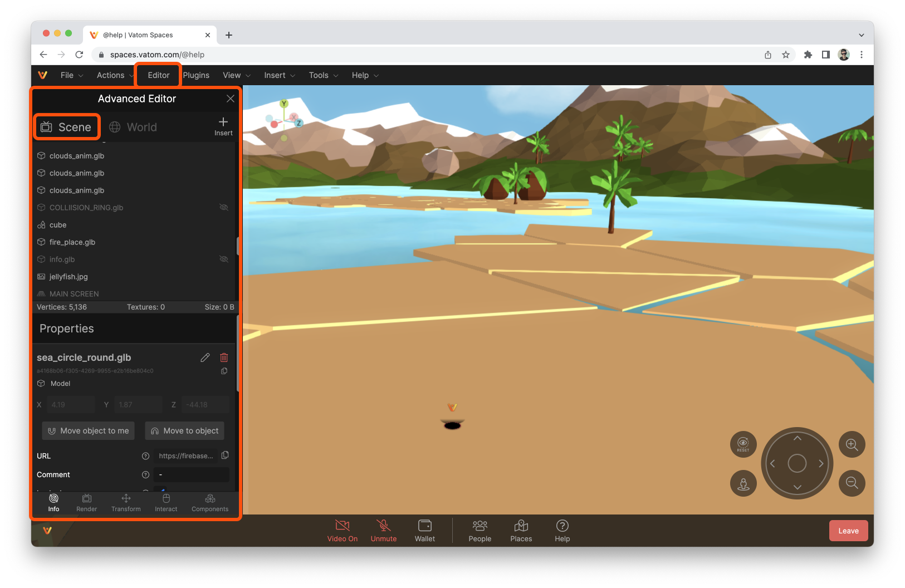Open the Transform tab at panel bottom
Viewport: 905px width, 588px height.
[126, 503]
